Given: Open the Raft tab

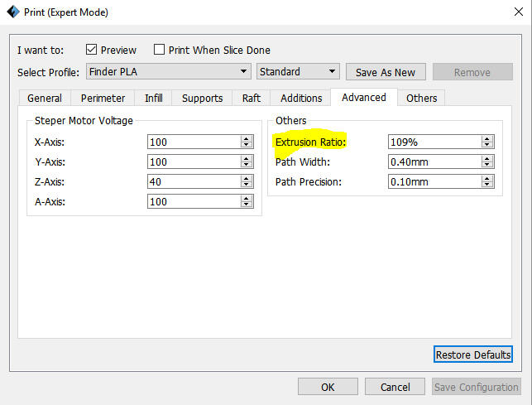Looking at the screenshot, I should [x=252, y=98].
